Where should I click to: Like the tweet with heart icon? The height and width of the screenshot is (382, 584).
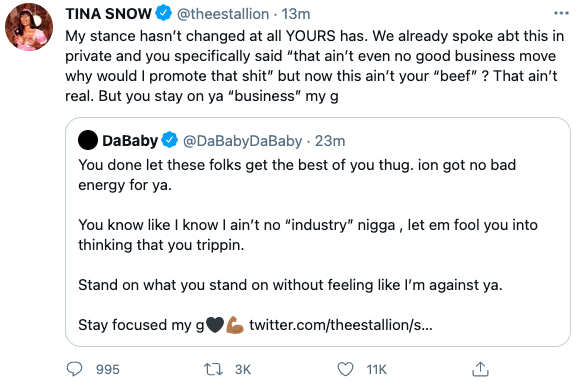(x=345, y=369)
